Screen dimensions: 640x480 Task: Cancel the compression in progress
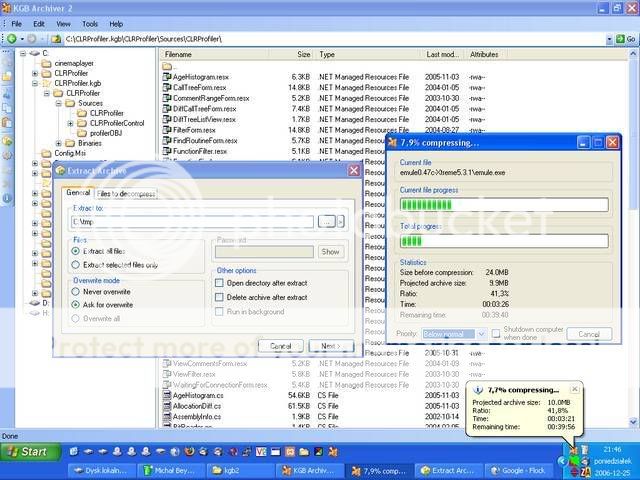point(589,334)
